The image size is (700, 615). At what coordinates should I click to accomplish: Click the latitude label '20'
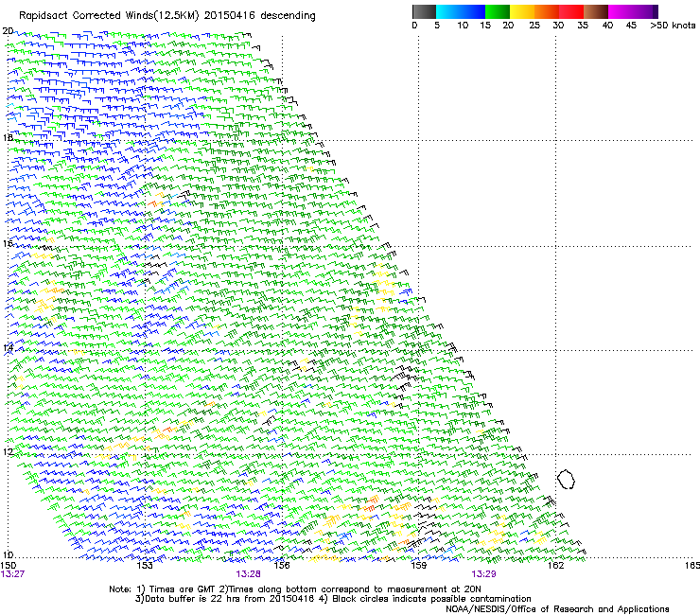(x=8, y=31)
